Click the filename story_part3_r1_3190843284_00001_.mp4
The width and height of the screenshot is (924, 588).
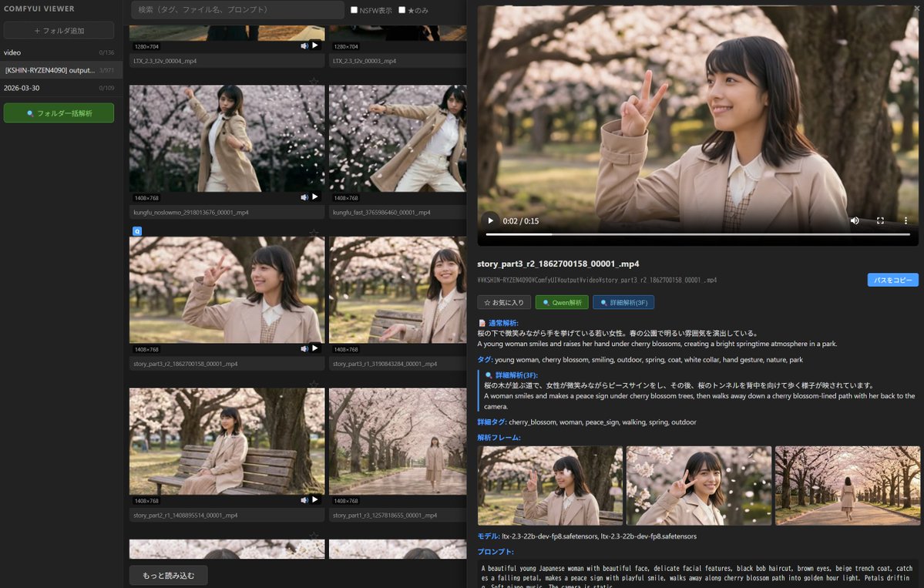[x=385, y=364]
